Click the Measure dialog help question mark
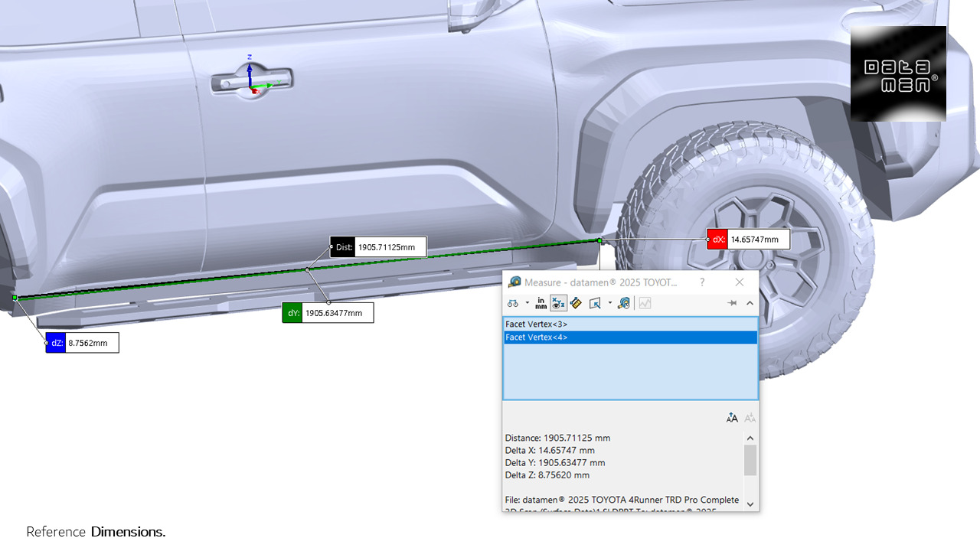Image resolution: width=980 pixels, height=551 pixels. point(702,282)
